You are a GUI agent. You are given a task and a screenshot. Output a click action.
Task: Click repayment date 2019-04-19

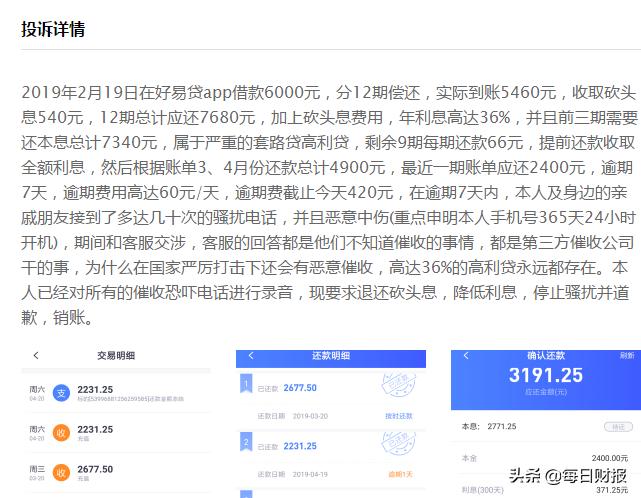[310, 474]
